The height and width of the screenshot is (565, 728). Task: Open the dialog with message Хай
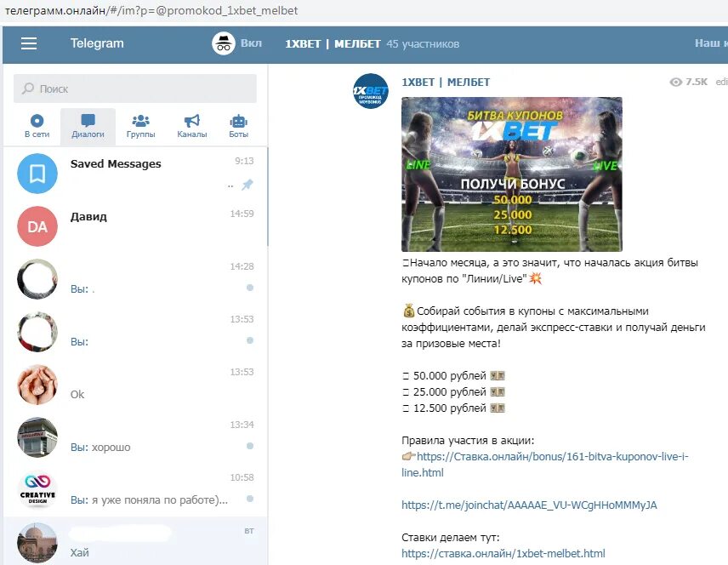(x=135, y=541)
